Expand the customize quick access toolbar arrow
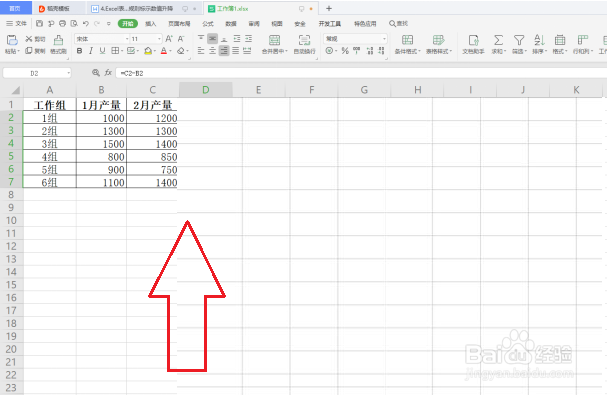607x395 pixels. coord(109,24)
